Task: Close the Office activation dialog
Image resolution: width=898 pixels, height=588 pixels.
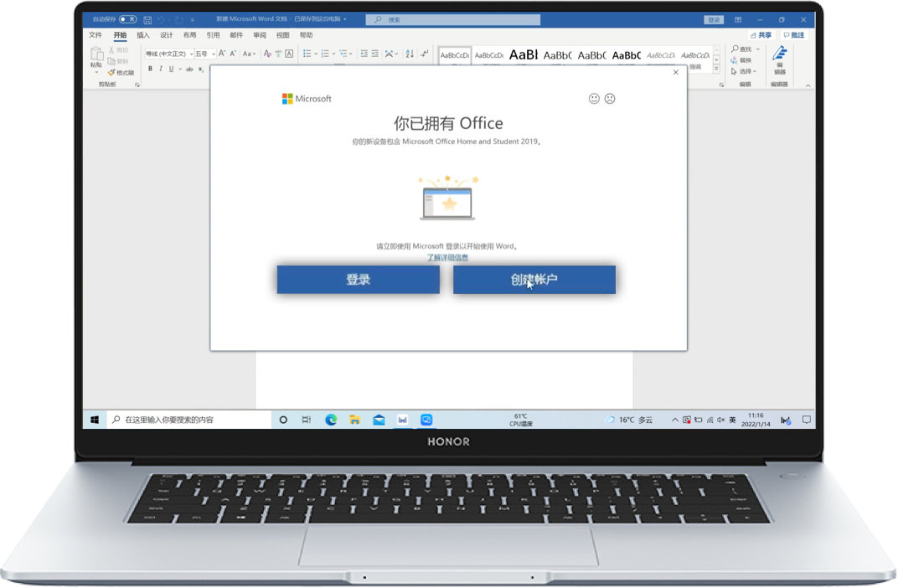Action: pyautogui.click(x=676, y=73)
